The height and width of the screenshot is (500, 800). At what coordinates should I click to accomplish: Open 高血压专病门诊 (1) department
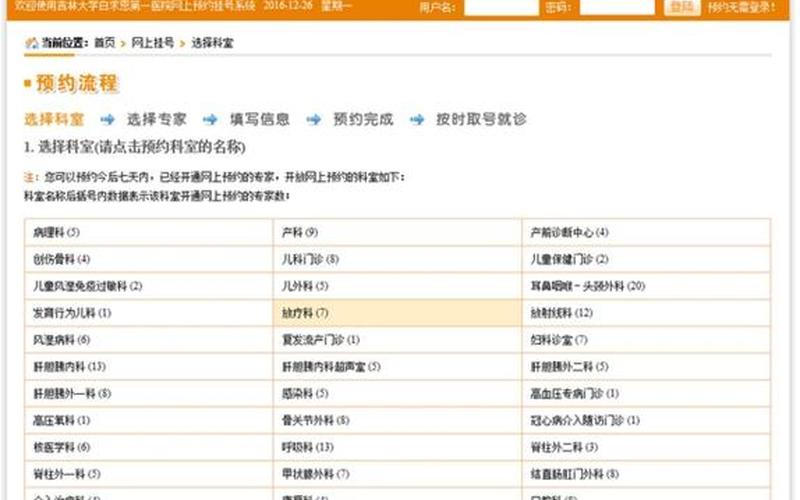(575, 394)
